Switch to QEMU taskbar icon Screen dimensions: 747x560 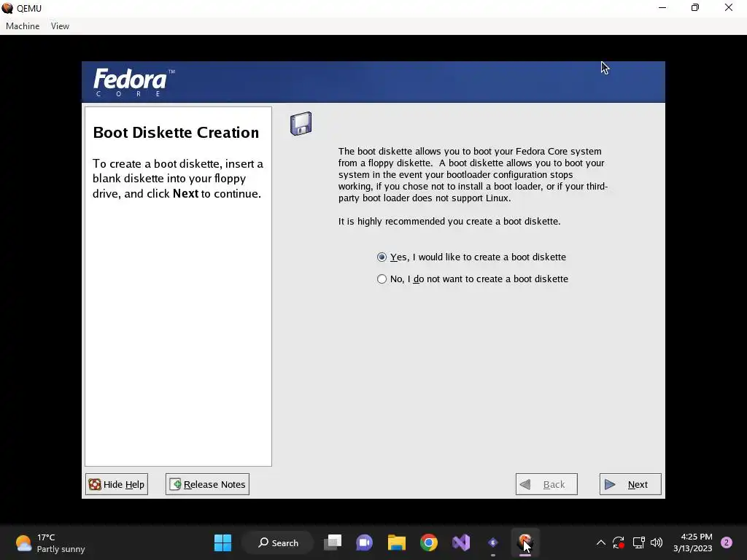(x=525, y=542)
